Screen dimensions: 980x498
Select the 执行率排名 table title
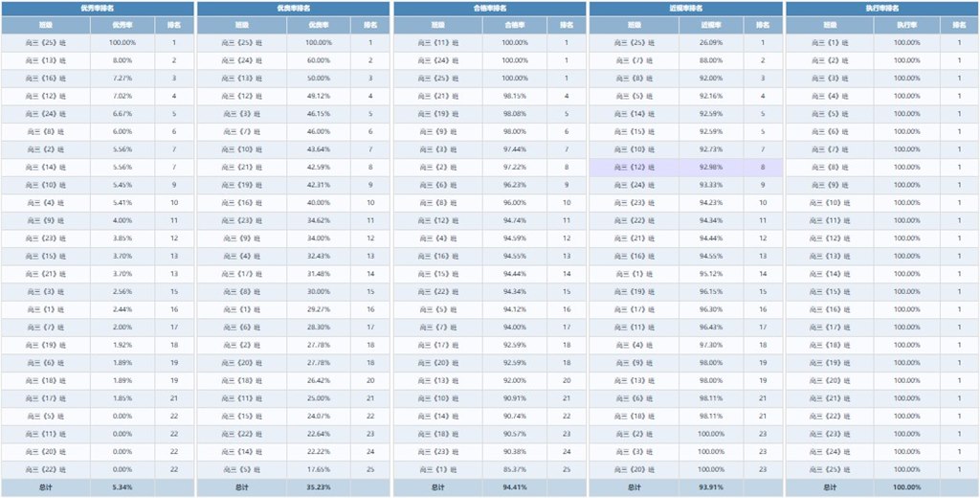click(x=881, y=8)
